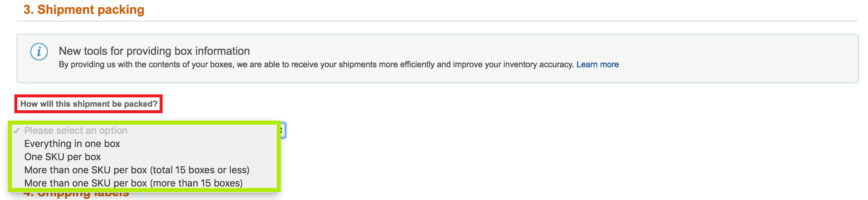The height and width of the screenshot is (200, 868).
Task: Click the 3. Shipment packing heading
Action: (84, 10)
